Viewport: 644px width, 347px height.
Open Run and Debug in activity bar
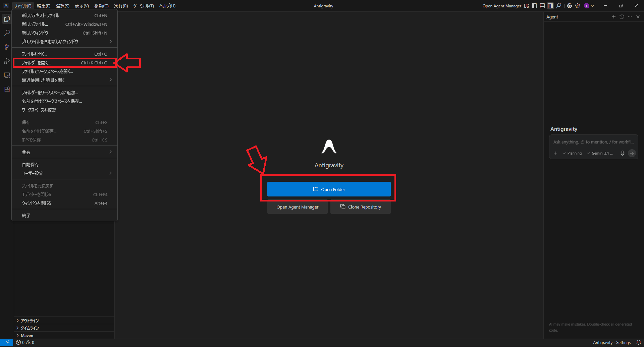[x=7, y=61]
